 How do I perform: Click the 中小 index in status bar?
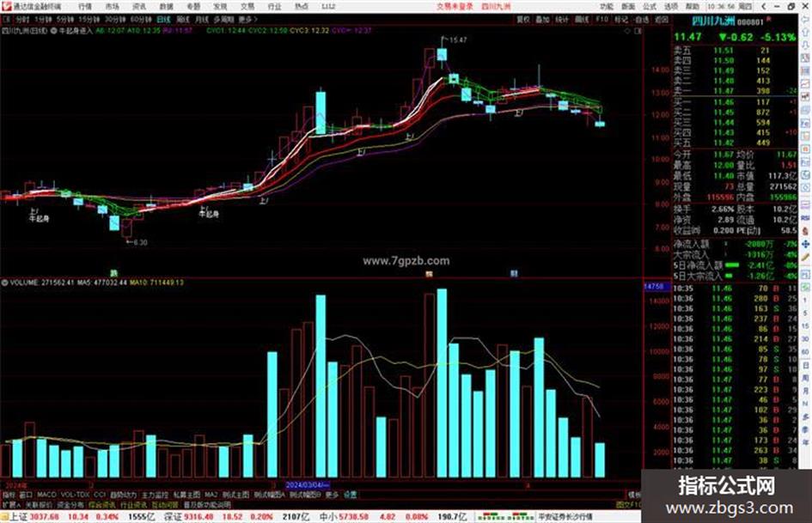328,517
